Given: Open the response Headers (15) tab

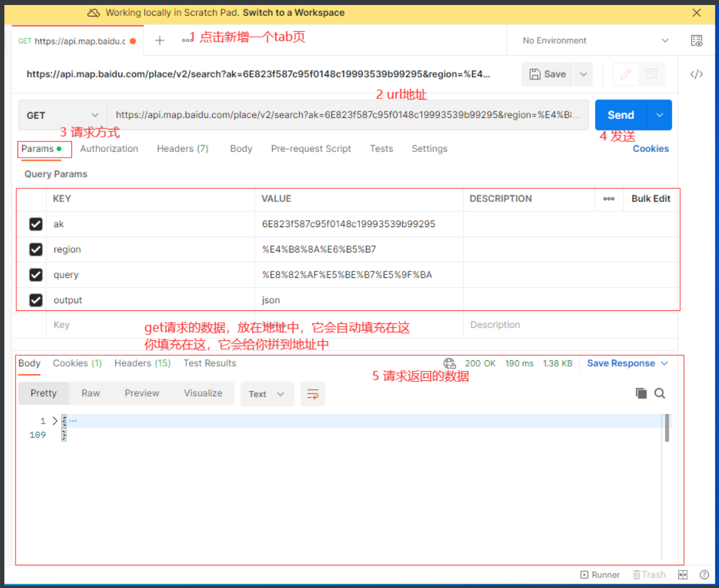Looking at the screenshot, I should [142, 363].
